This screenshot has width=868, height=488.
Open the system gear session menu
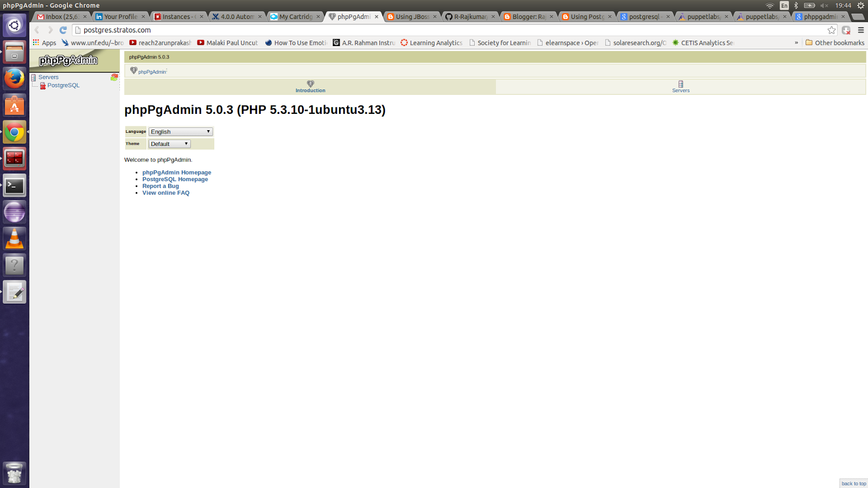click(x=860, y=5)
